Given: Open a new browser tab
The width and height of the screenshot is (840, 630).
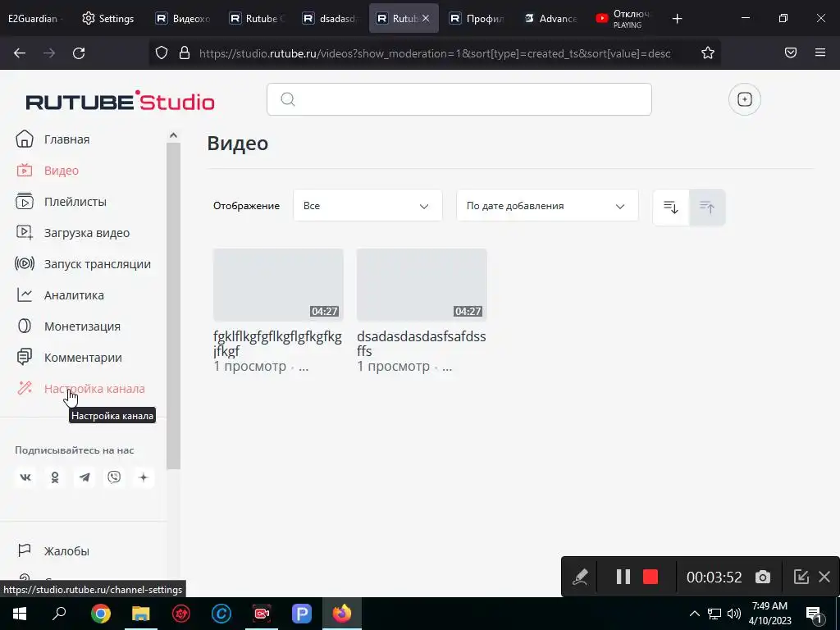Looking at the screenshot, I should pyautogui.click(x=677, y=19).
